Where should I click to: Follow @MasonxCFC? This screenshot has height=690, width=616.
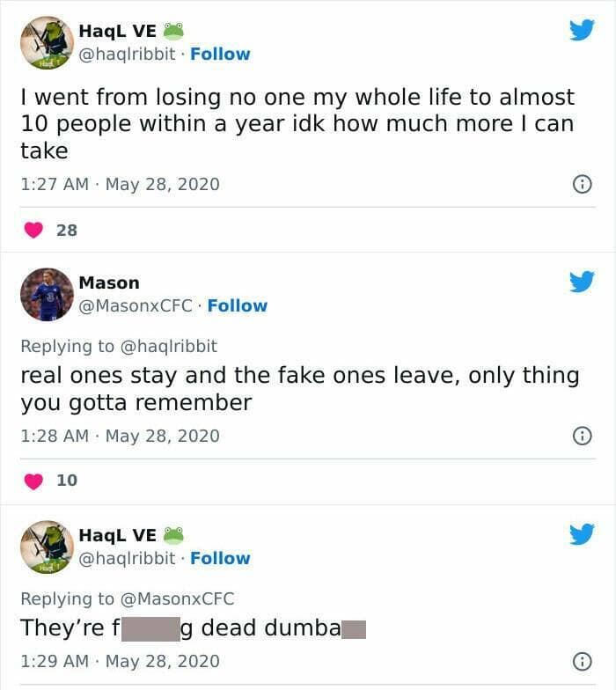click(x=237, y=305)
